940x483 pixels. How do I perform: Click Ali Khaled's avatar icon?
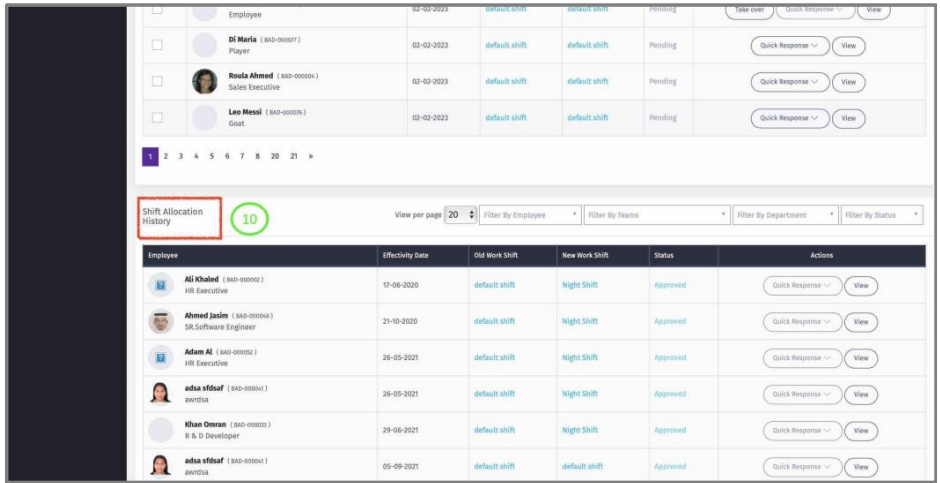[x=159, y=285]
